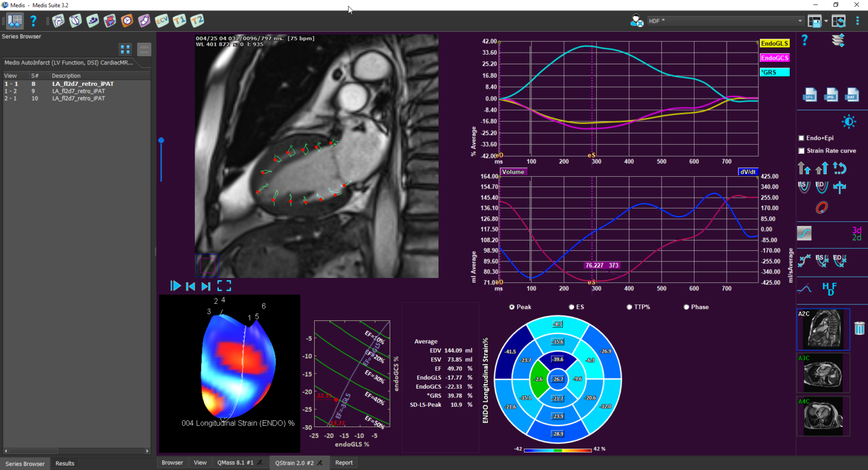
Task: Click the brightness/contrast sun icon
Action: click(x=848, y=121)
